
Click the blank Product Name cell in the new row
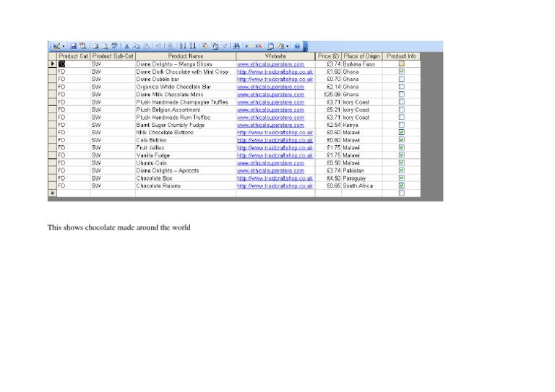click(186, 193)
